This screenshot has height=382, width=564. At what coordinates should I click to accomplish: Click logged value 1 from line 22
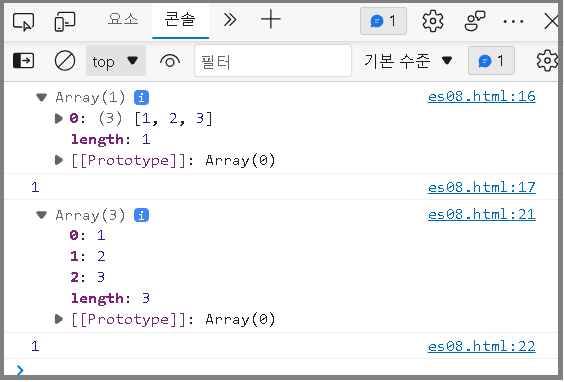[35, 346]
